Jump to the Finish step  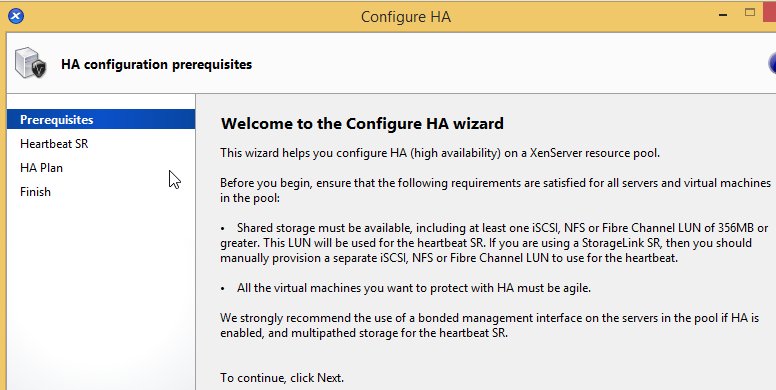(35, 192)
